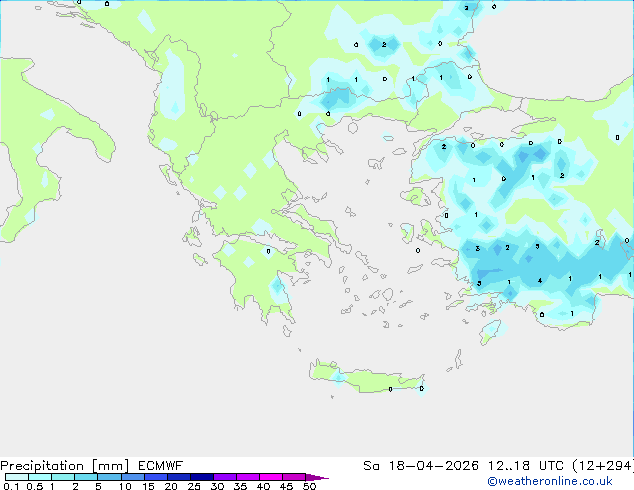634x490 pixels.
Task: Click the 5–10 mm legend color swatch
Action: pyautogui.click(x=109, y=477)
